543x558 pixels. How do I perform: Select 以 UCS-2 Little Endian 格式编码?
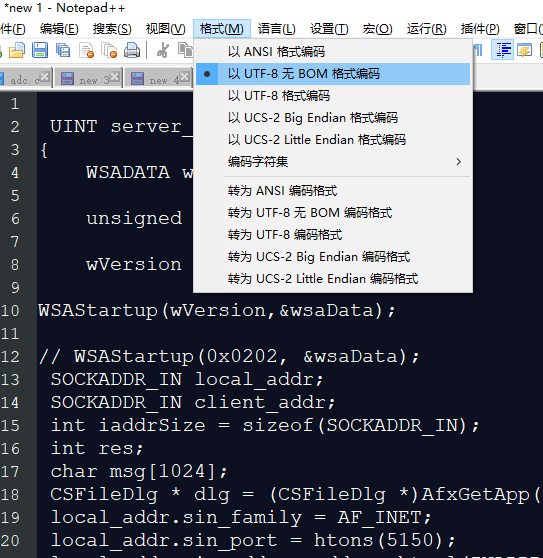[333, 140]
